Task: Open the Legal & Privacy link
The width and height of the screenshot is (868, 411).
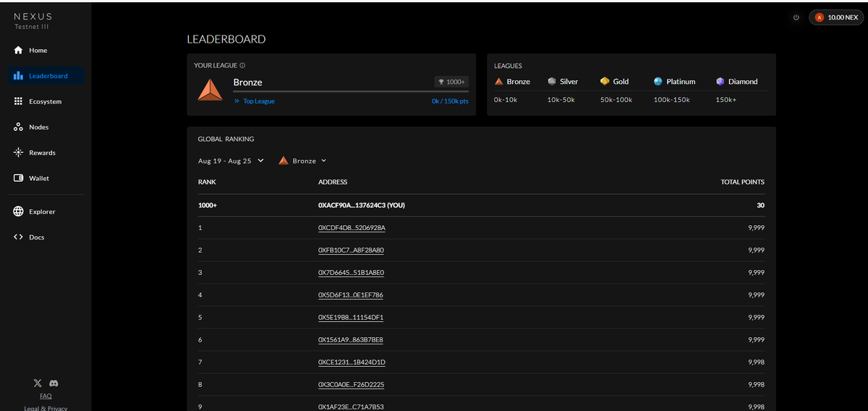Action: pos(46,408)
